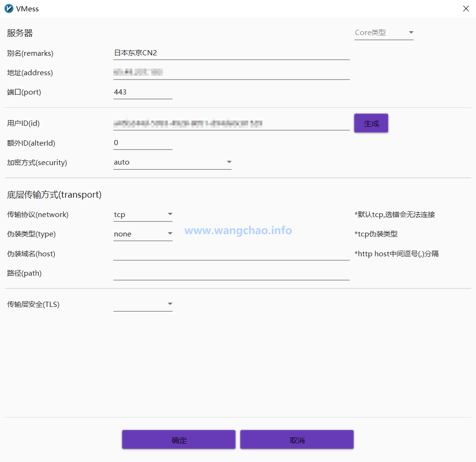Click the 取消 cancel button

(x=296, y=439)
